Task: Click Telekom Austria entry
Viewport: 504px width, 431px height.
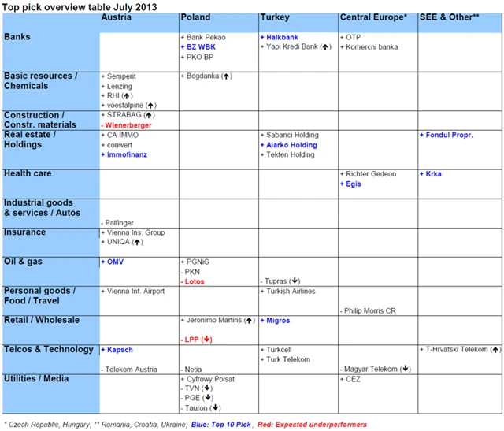Action: (129, 370)
